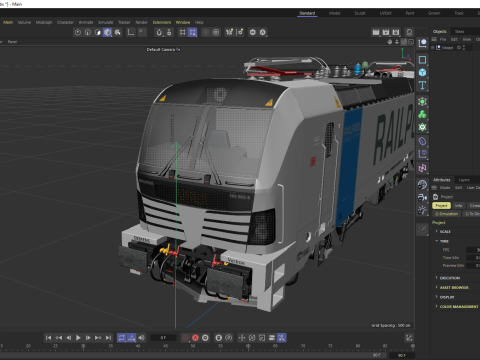The image size is (480, 360).
Task: Open the purple Deformer object icon
Action: tap(422, 141)
